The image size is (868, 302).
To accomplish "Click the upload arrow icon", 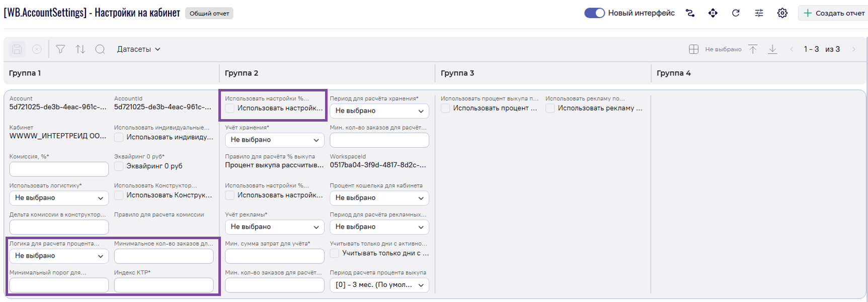I will pyautogui.click(x=753, y=49).
